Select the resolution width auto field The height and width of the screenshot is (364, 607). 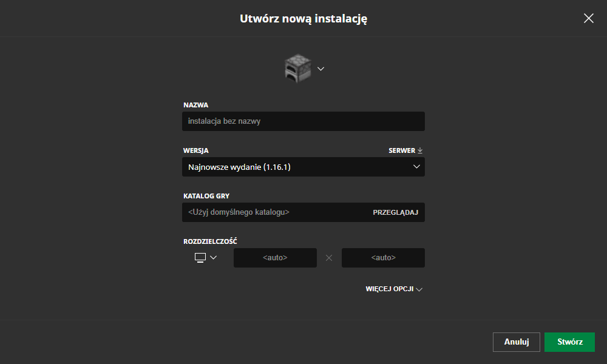tap(275, 258)
